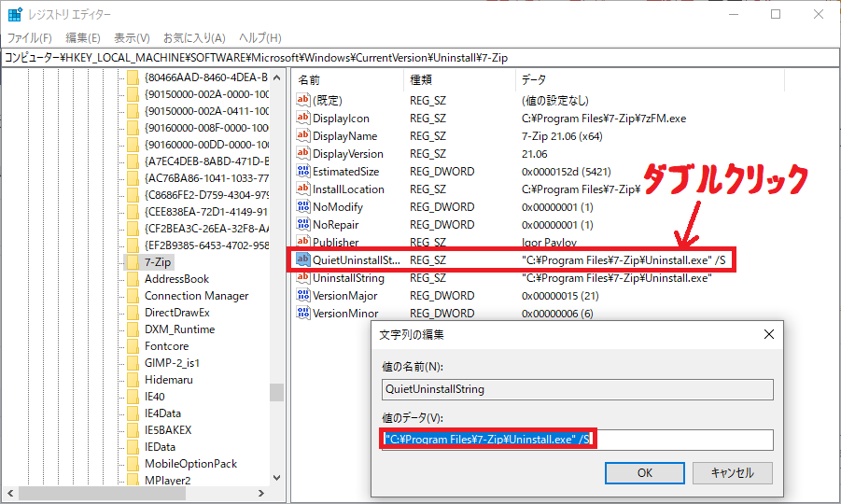
Task: Click the Connection Manager folder icon
Action: (x=133, y=296)
